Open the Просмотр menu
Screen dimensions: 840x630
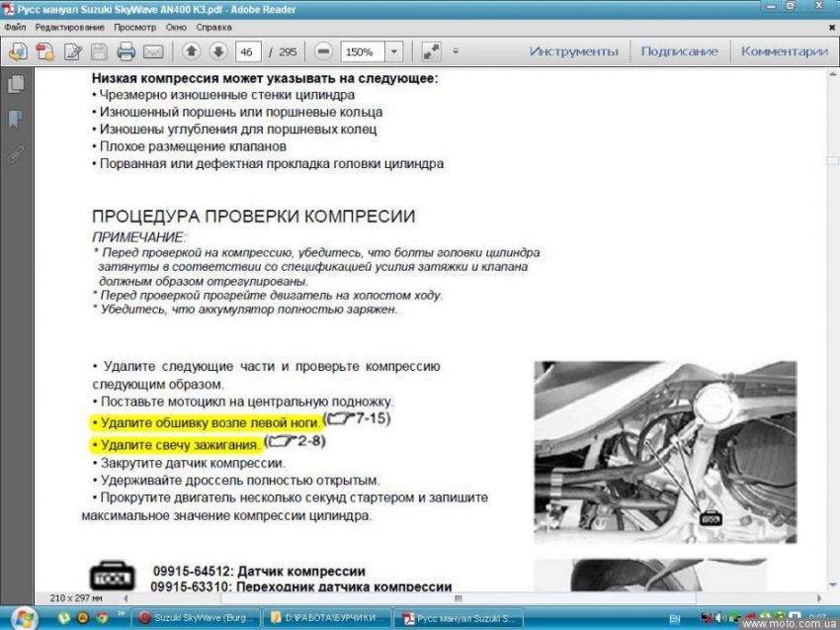(135, 28)
